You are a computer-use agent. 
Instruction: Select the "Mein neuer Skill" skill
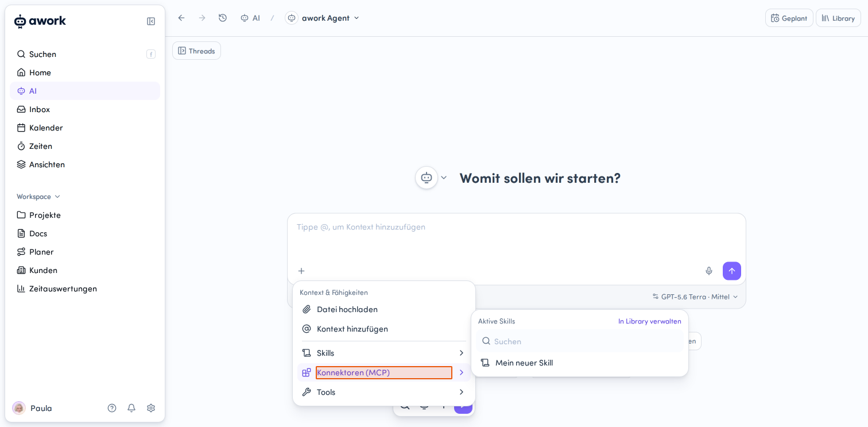pos(580,363)
